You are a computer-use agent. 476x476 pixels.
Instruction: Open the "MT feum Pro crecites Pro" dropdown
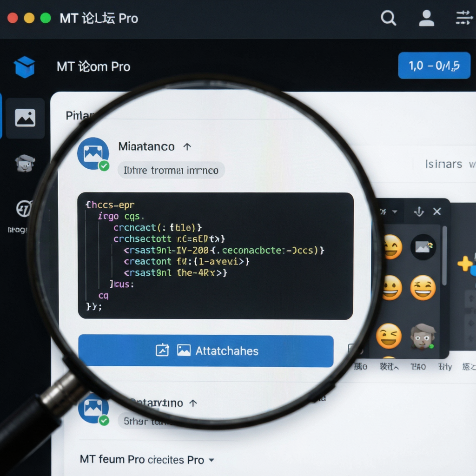coord(147,460)
